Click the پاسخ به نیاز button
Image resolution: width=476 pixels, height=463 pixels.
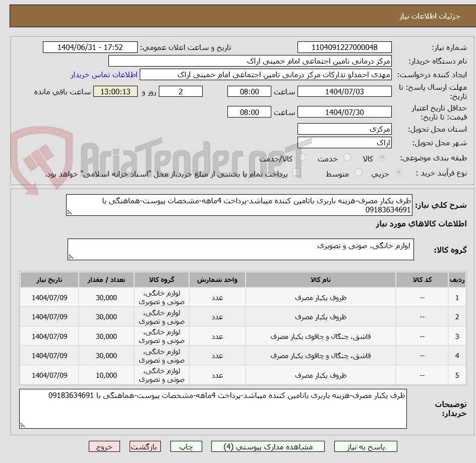365,446
